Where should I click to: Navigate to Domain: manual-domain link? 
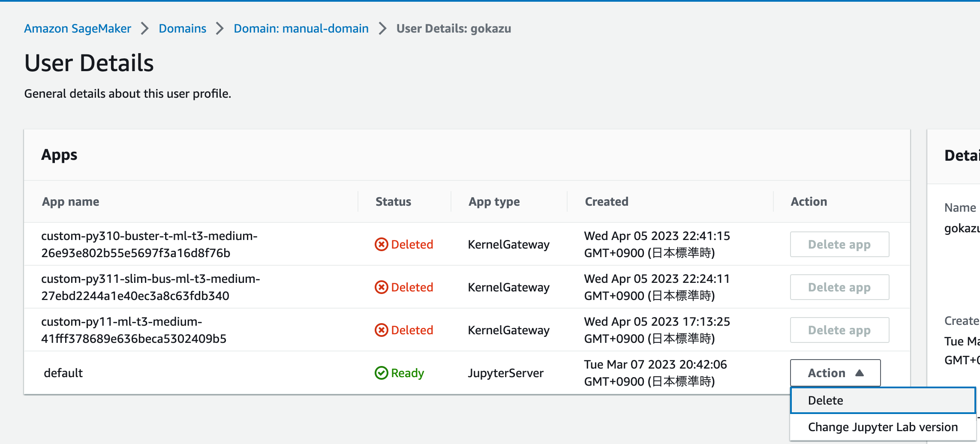(x=301, y=29)
